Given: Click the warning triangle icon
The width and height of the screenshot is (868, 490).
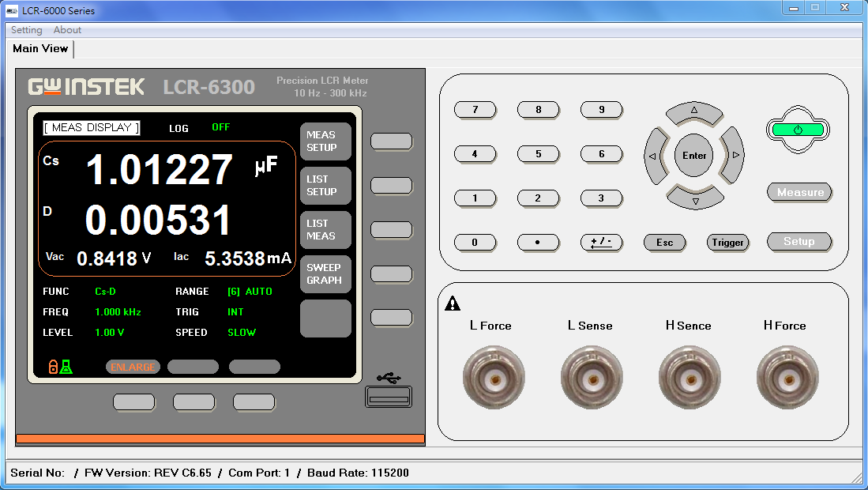Looking at the screenshot, I should (453, 303).
